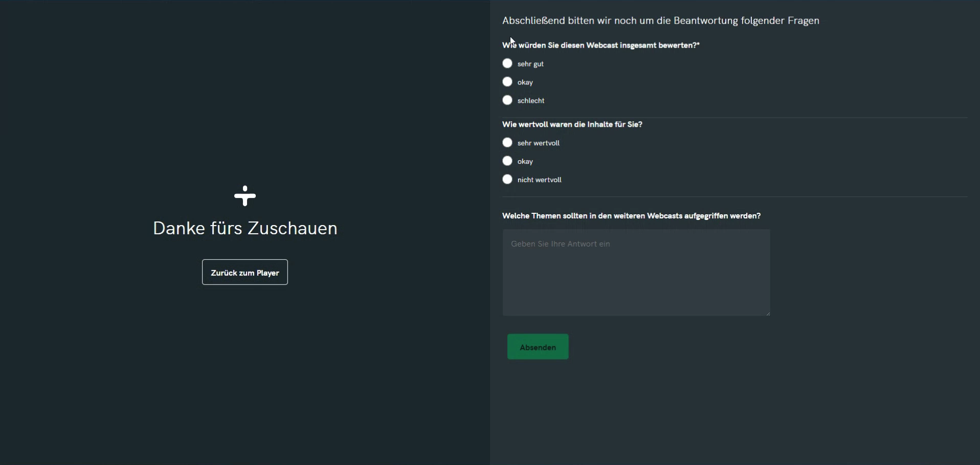This screenshot has width=980, height=465.
Task: Select the "sehr gut" rating option
Action: point(507,63)
